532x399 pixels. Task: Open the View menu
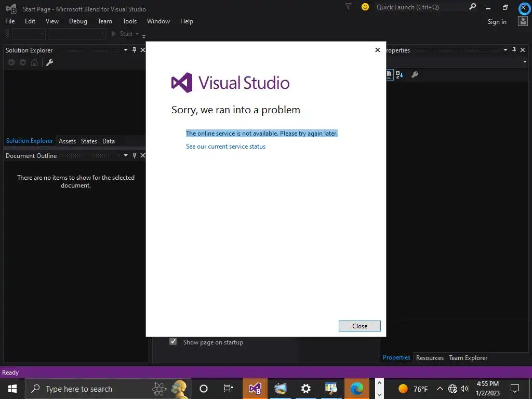click(x=52, y=21)
